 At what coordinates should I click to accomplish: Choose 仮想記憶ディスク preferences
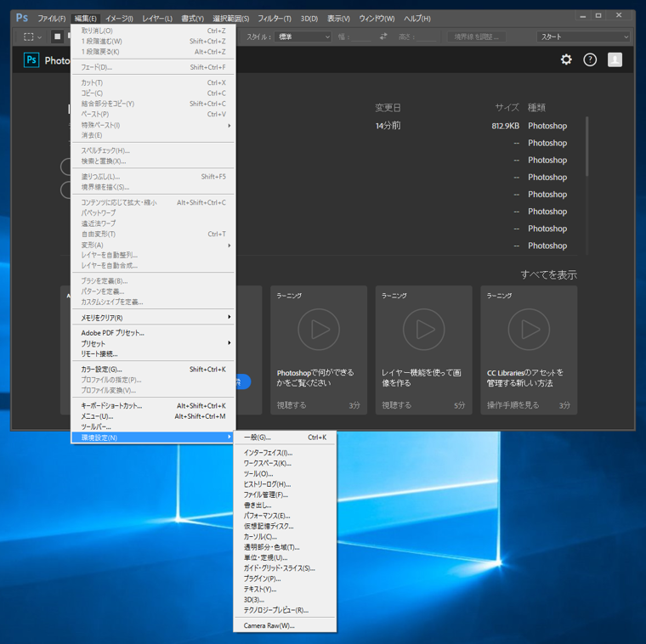pos(285,526)
